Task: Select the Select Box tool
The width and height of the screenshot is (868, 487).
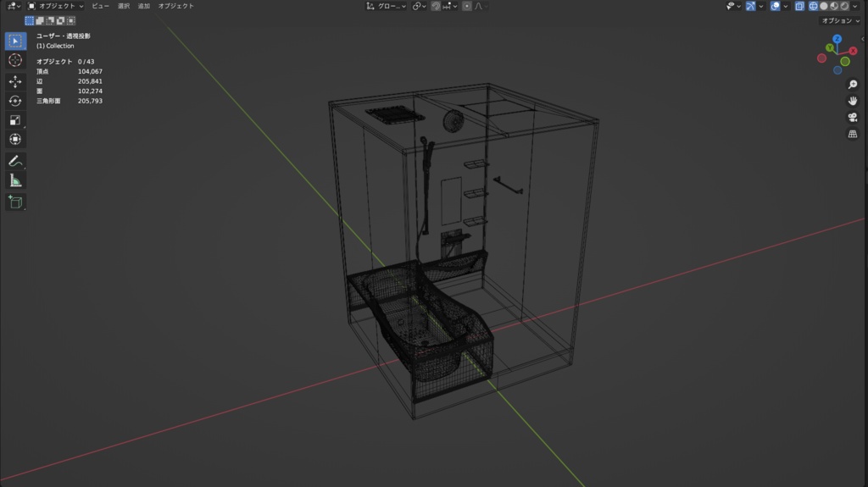Action: tap(15, 41)
